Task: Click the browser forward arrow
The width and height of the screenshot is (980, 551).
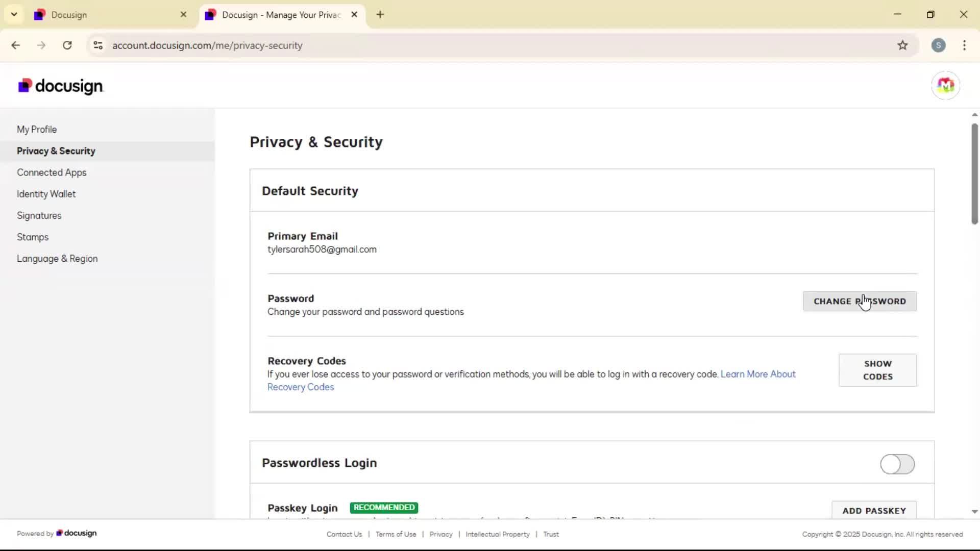Action: pyautogui.click(x=41, y=45)
